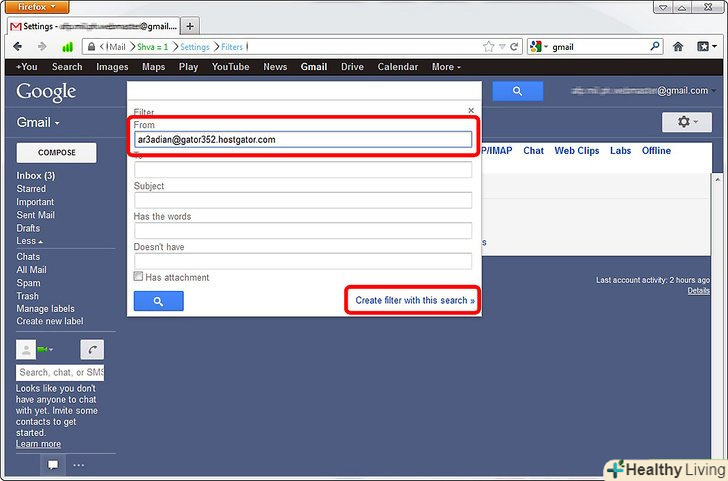This screenshot has width=728, height=481.
Task: Expand the Gmail dropdown under Google logo
Action: [x=38, y=123]
